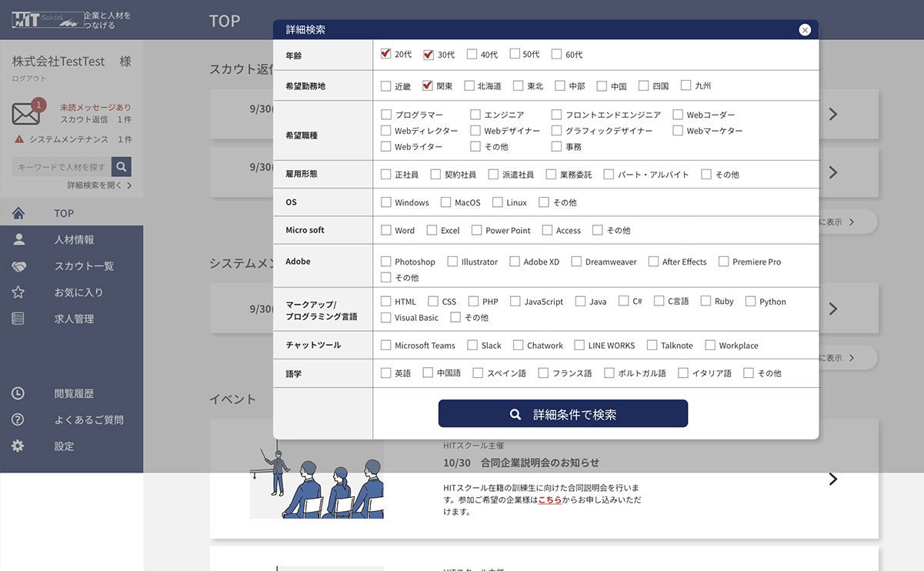Check the 英語 language checkbox
Image resolution: width=924 pixels, height=571 pixels.
(x=386, y=373)
